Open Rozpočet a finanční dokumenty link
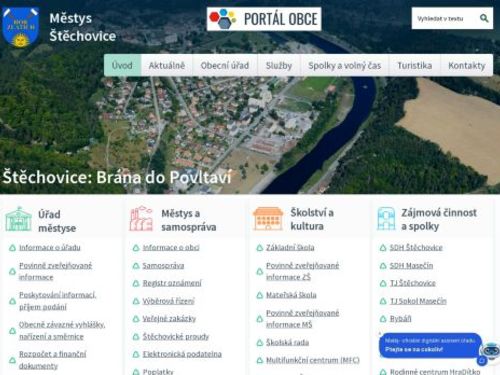 point(52,360)
